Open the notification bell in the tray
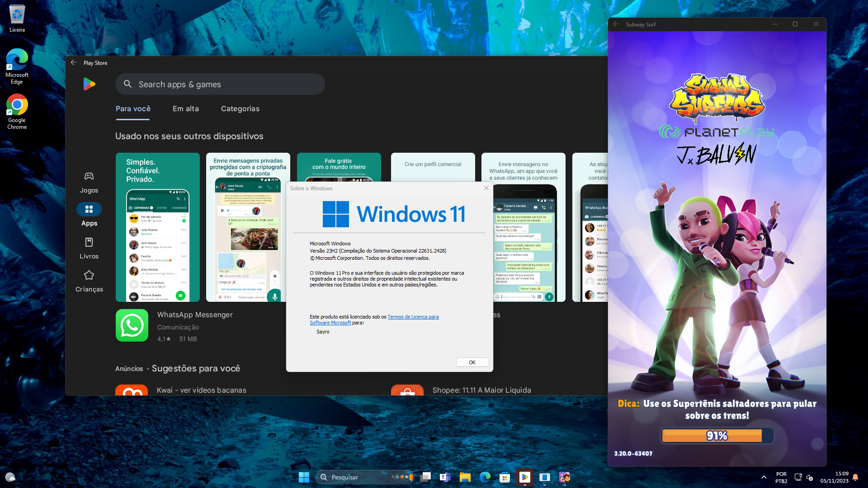The width and height of the screenshot is (868, 488). 855,477
